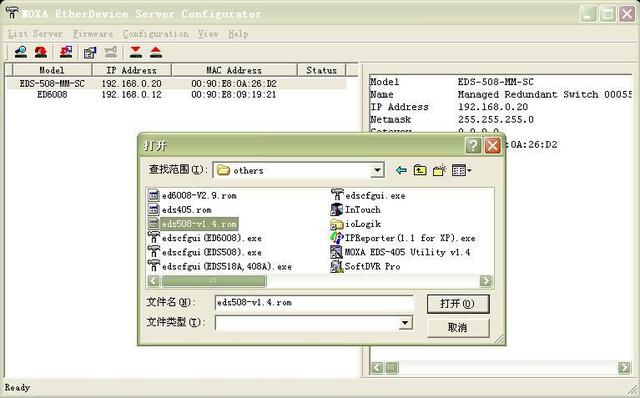Click the grayed-out unlock key toolbar icon

(111, 52)
